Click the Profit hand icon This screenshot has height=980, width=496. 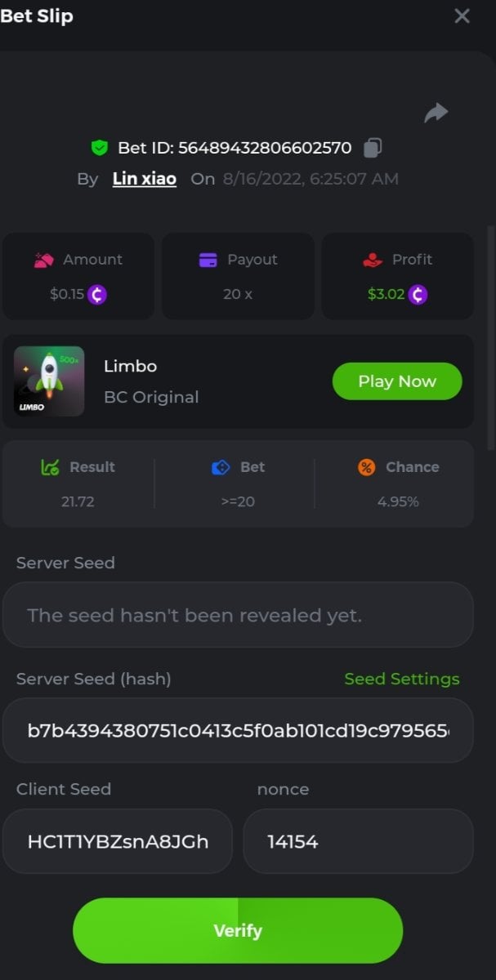point(373,260)
